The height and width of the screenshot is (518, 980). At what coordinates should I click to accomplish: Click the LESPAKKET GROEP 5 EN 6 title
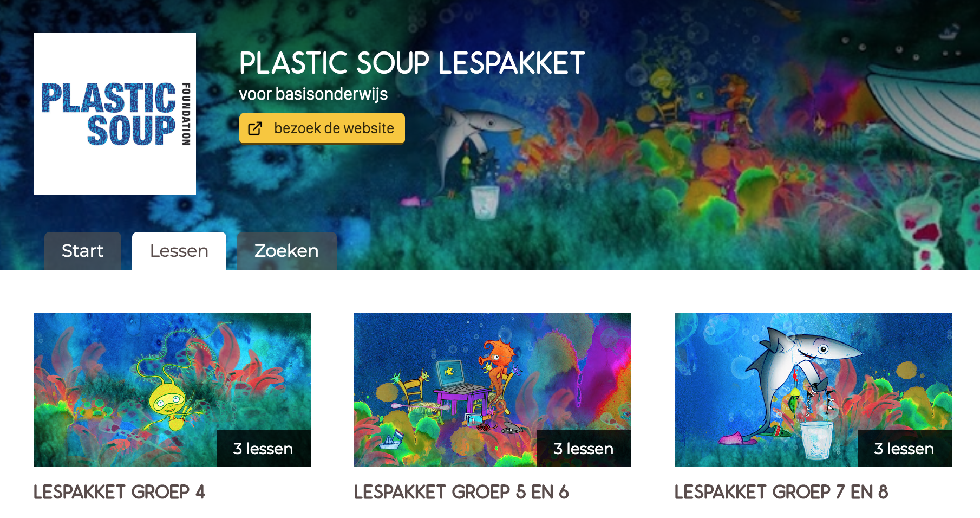(x=461, y=492)
